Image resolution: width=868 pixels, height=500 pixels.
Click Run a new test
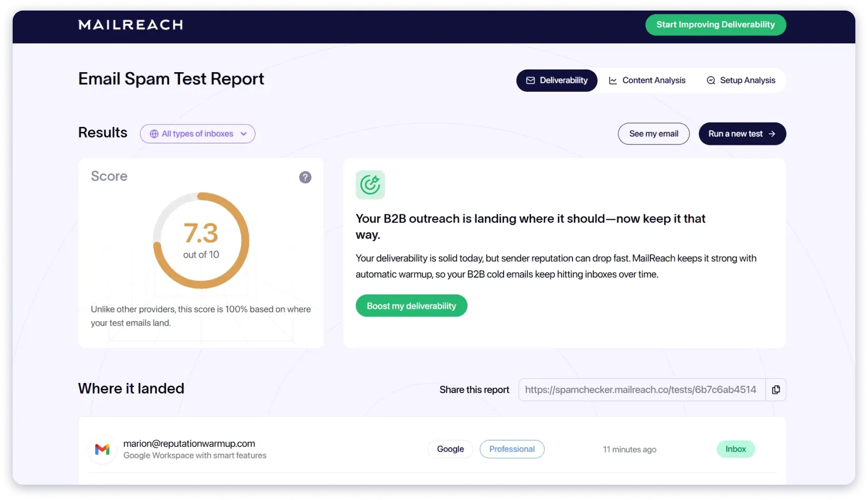742,133
